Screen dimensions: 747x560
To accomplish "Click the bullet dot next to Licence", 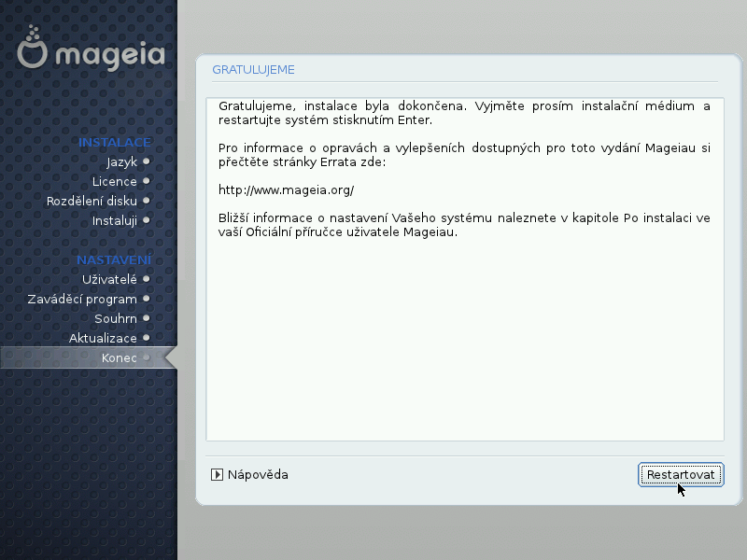I will (147, 181).
